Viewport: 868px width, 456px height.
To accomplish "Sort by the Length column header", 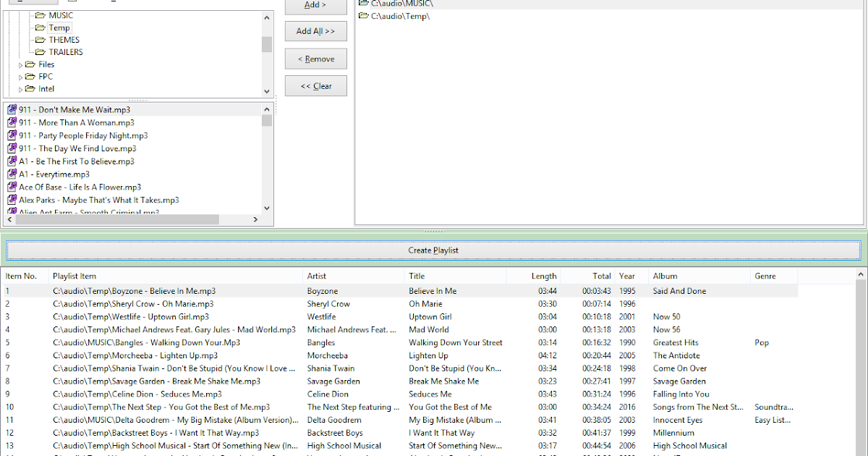I will click(534, 276).
